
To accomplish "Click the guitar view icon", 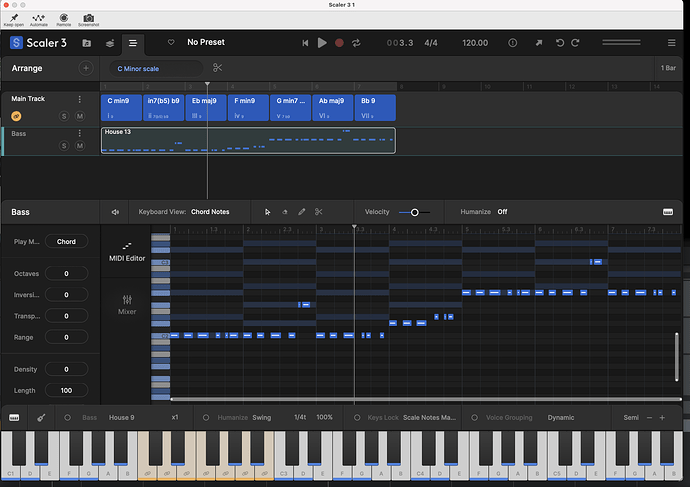I will (x=42, y=417).
